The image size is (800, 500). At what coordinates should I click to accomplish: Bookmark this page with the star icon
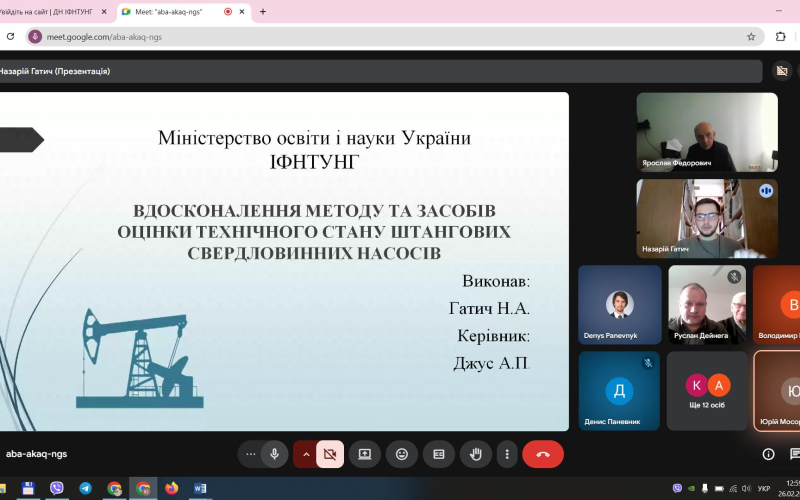751,37
